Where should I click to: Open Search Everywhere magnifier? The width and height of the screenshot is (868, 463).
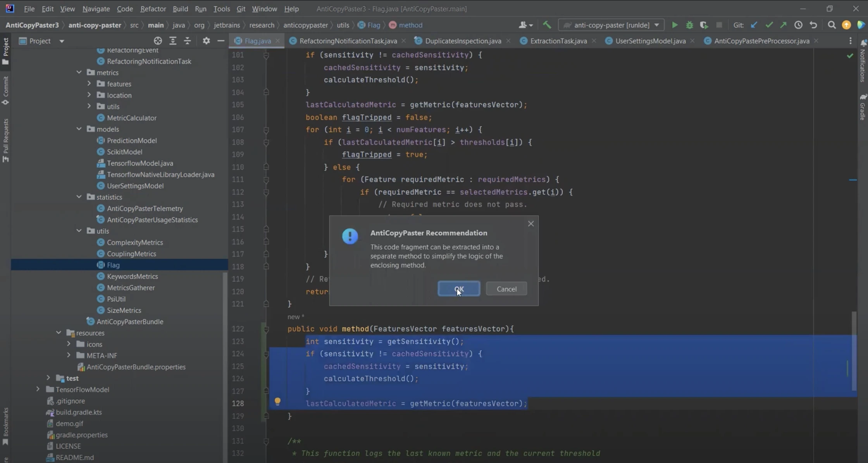click(832, 25)
